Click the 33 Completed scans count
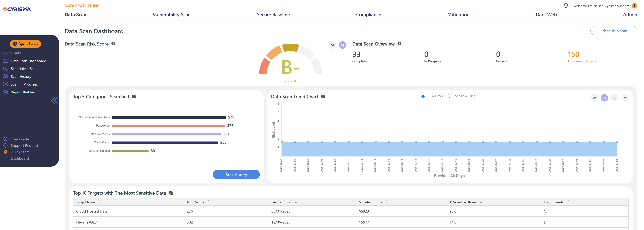The height and width of the screenshot is (230, 644). click(360, 57)
